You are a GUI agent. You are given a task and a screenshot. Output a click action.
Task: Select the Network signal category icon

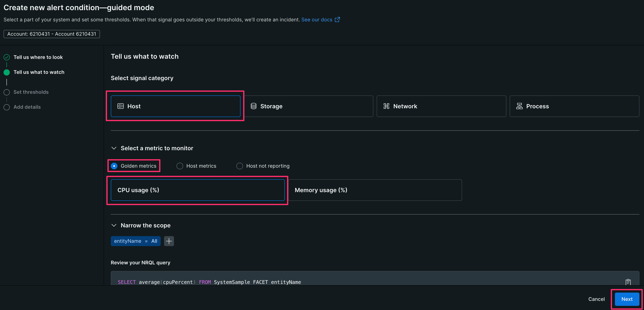[386, 106]
